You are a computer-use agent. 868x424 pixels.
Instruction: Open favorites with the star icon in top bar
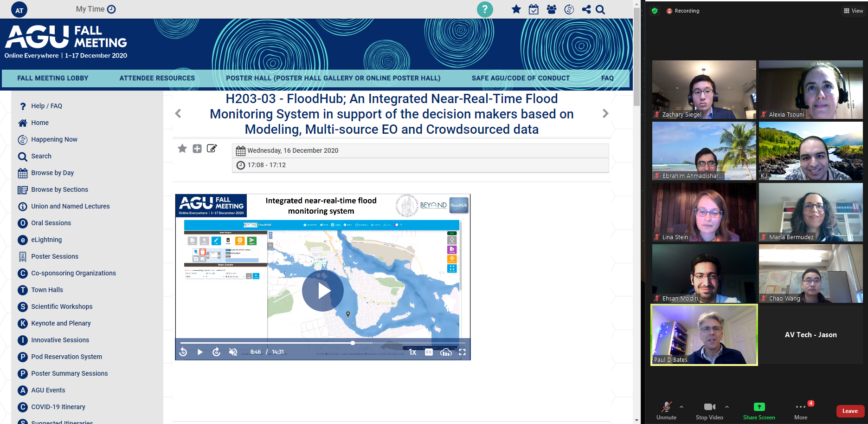click(516, 9)
